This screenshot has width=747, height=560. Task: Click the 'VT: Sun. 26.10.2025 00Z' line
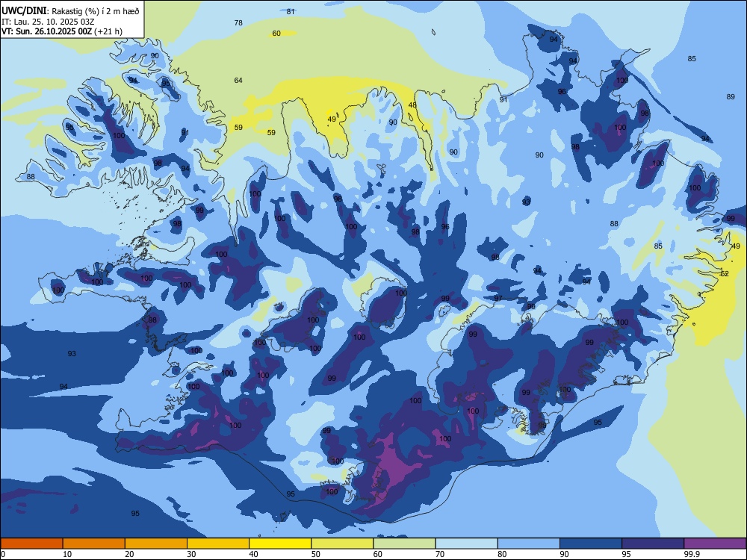click(x=46, y=31)
